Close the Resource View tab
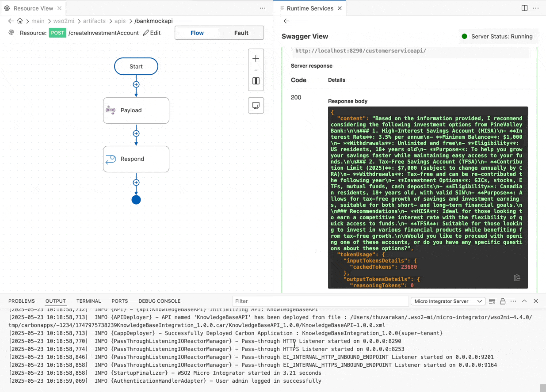546x392 pixels. point(59,8)
